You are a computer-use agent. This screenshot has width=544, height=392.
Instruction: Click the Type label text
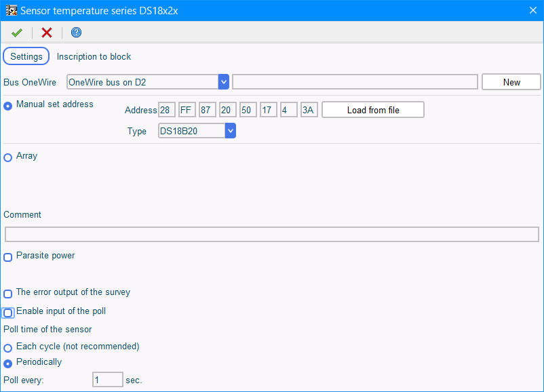pos(137,132)
